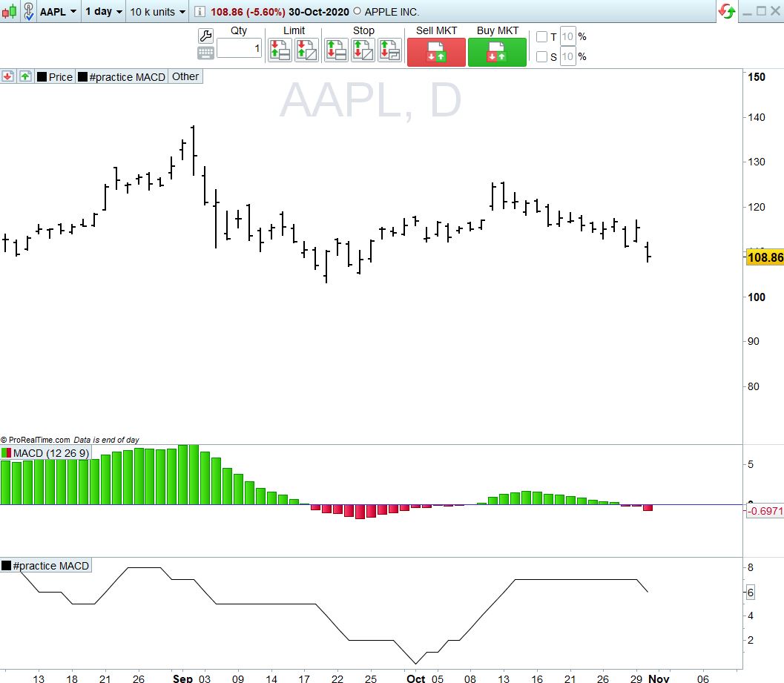784x683 pixels.
Task: Click the Nov label on time axis
Action: coord(659,678)
